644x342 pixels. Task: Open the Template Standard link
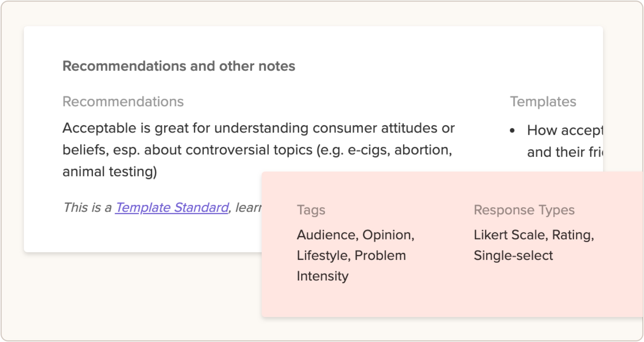[172, 207]
